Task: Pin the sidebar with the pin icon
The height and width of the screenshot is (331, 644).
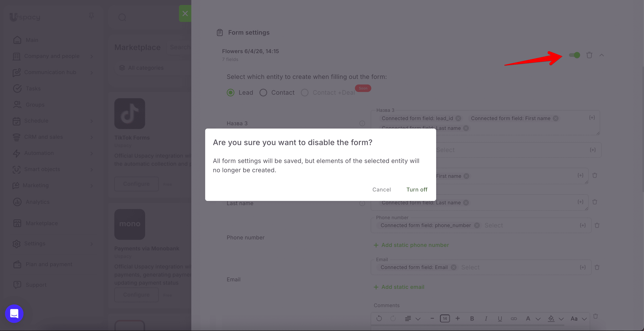Action: (91, 16)
